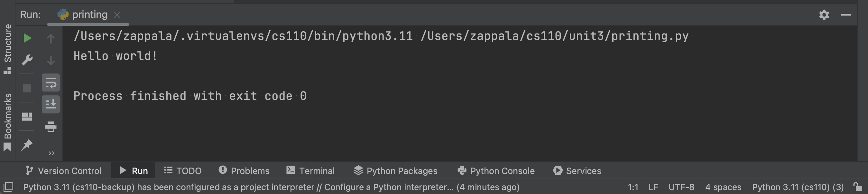Toggle soft-wrap for console output
The width and height of the screenshot is (868, 194).
51,83
